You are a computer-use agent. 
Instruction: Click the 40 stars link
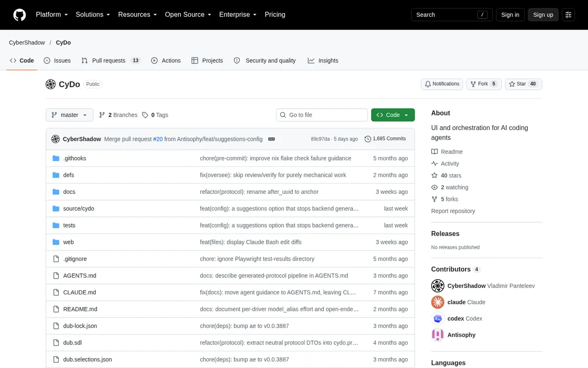tap(446, 175)
